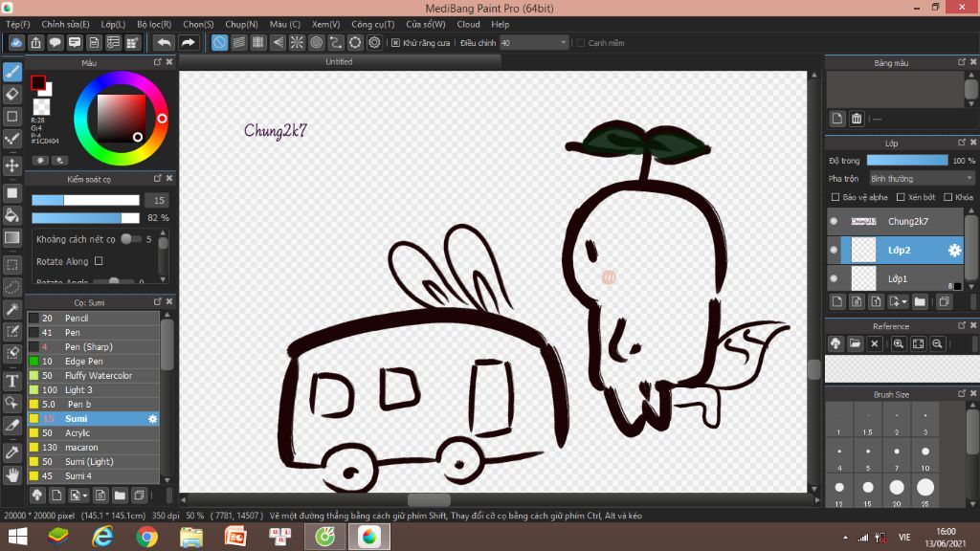Open a reference image with folder icon

(x=855, y=343)
